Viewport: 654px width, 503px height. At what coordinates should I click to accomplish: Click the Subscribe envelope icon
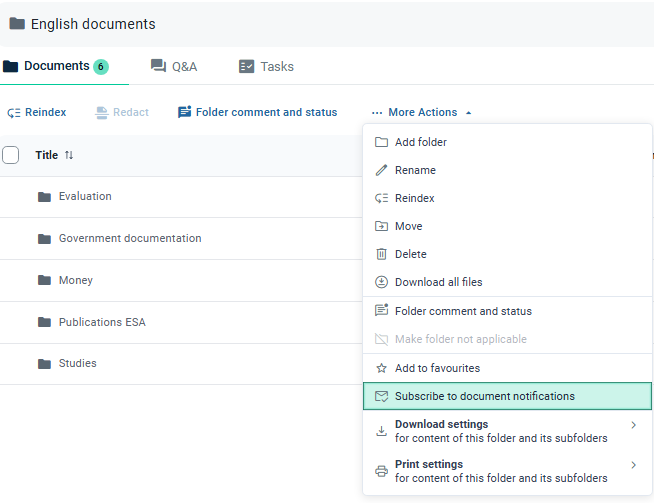pyautogui.click(x=381, y=396)
